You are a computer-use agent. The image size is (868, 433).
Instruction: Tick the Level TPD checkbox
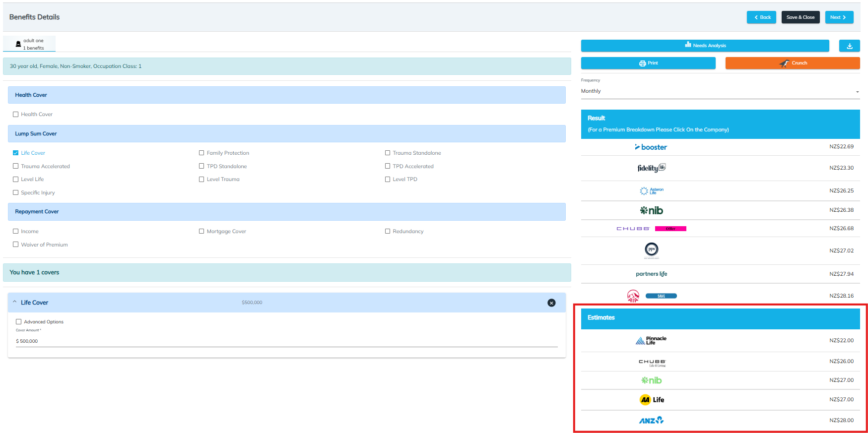388,179
